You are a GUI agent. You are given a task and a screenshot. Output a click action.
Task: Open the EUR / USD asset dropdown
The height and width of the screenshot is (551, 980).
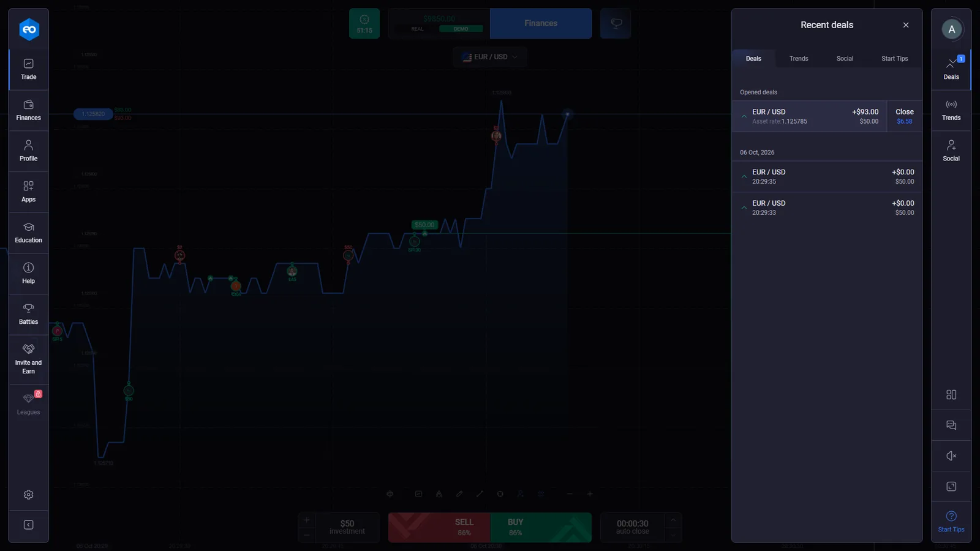point(490,57)
